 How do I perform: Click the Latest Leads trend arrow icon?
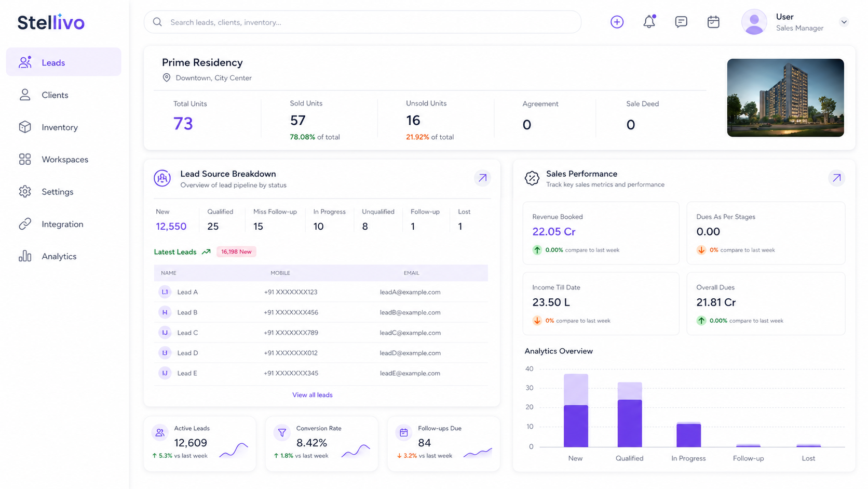(x=206, y=252)
